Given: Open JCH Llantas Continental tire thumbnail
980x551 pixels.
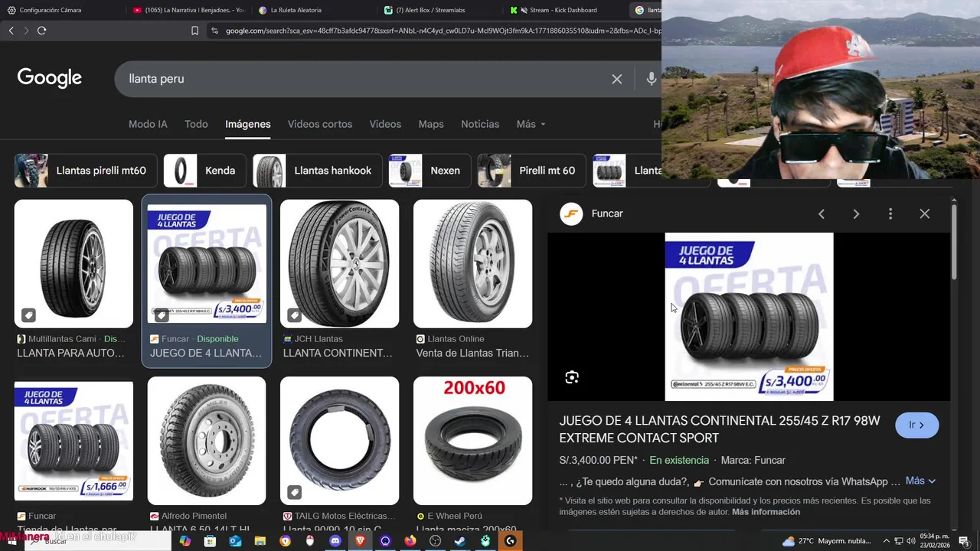Looking at the screenshot, I should (x=339, y=264).
